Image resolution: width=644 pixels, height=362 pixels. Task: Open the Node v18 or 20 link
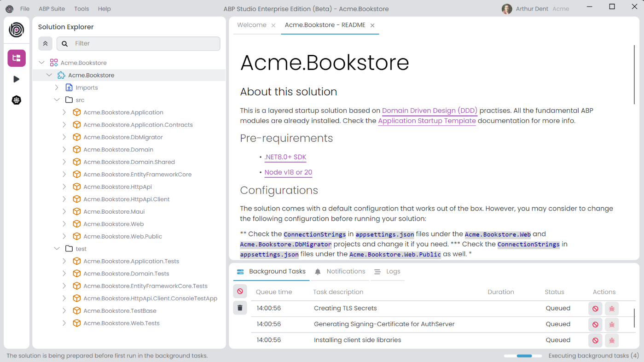pyautogui.click(x=288, y=172)
